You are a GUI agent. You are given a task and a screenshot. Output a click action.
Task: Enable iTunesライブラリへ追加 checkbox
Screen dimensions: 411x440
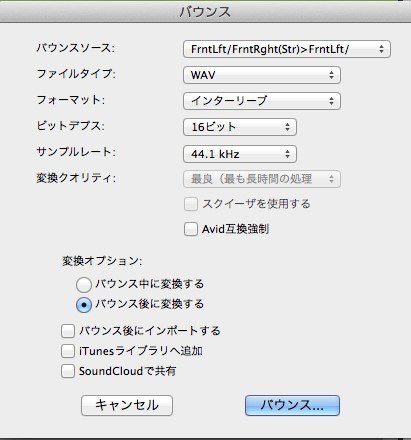coord(68,351)
